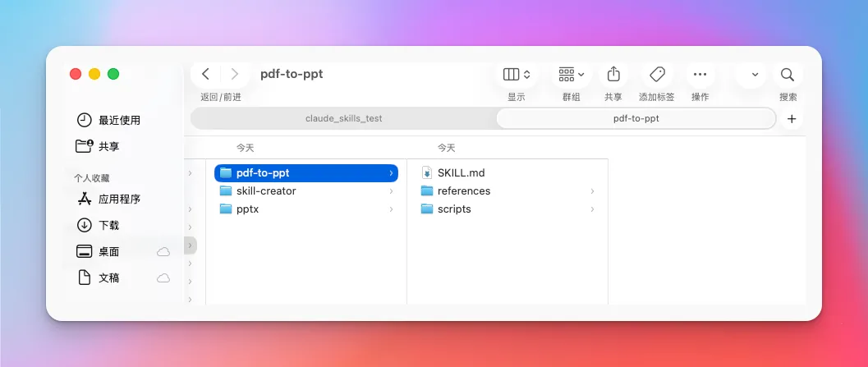Select the skill-creator folder
Image resolution: width=868 pixels, height=367 pixels.
(265, 191)
